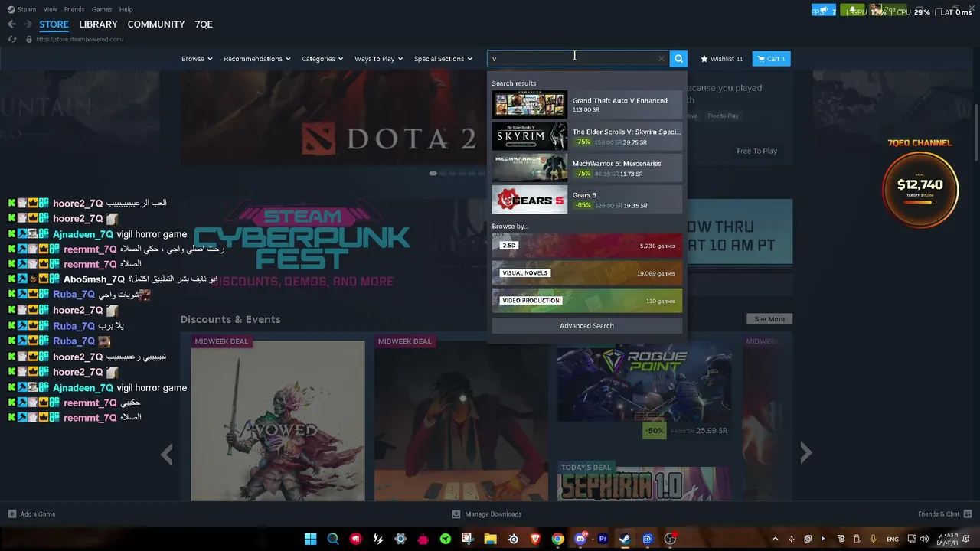Open the Games menu
The width and height of the screenshot is (980, 551).
[x=102, y=9]
